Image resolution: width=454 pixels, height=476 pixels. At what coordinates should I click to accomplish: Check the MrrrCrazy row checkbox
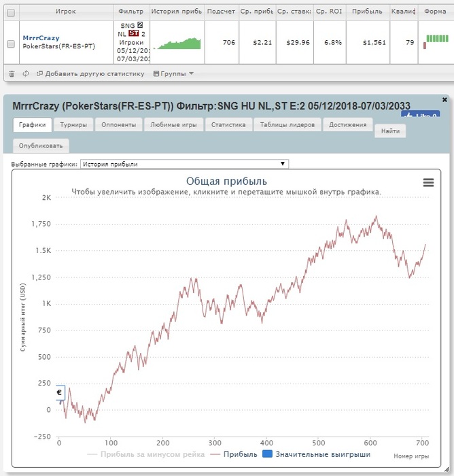[x=11, y=44]
